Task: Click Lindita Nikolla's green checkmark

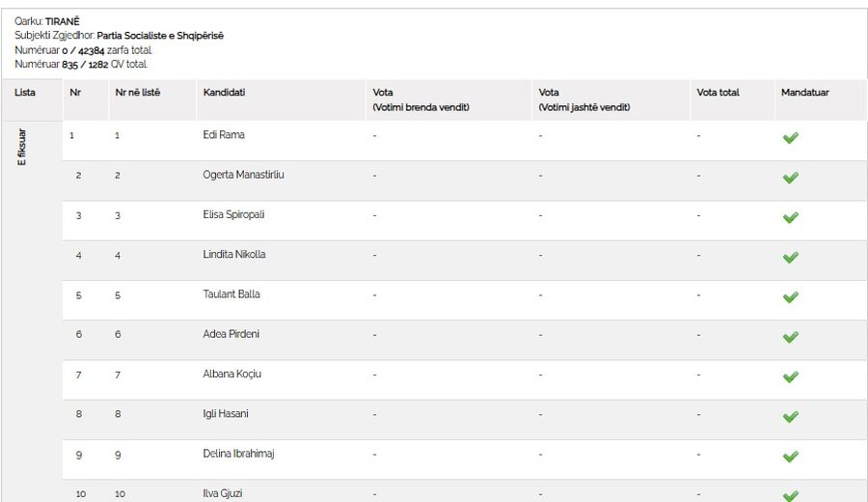Action: (791, 257)
